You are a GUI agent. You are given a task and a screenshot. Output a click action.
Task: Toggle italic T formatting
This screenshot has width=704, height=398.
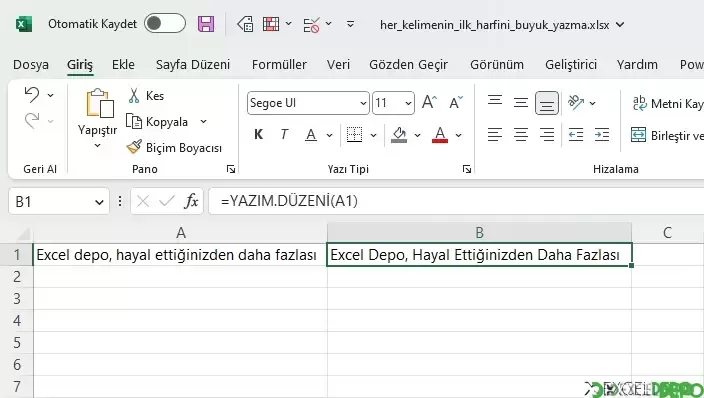coord(284,134)
